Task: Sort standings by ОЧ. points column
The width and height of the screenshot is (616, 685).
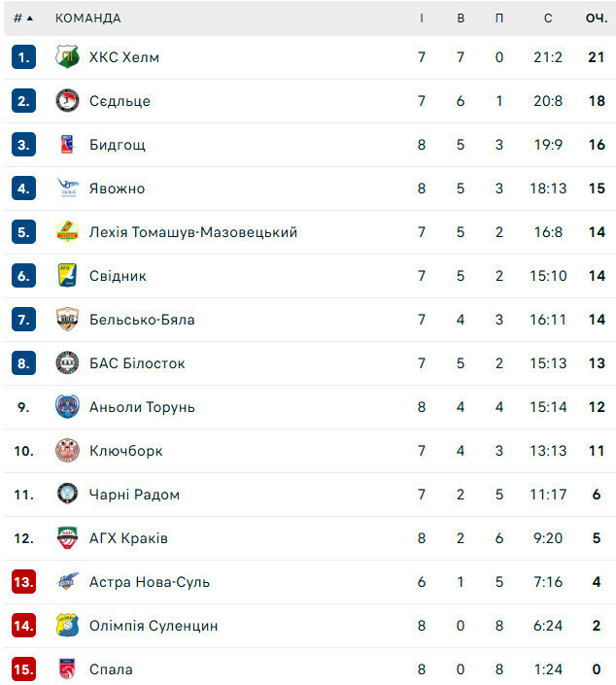Action: [596, 18]
